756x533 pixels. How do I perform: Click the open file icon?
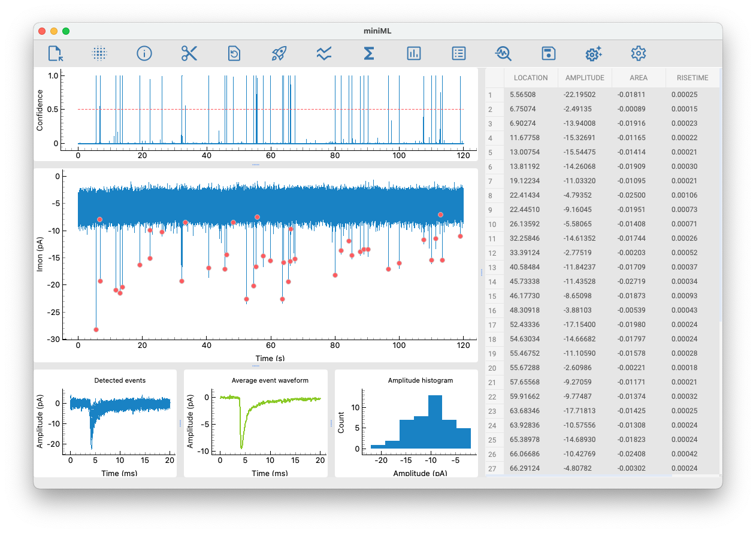(56, 53)
